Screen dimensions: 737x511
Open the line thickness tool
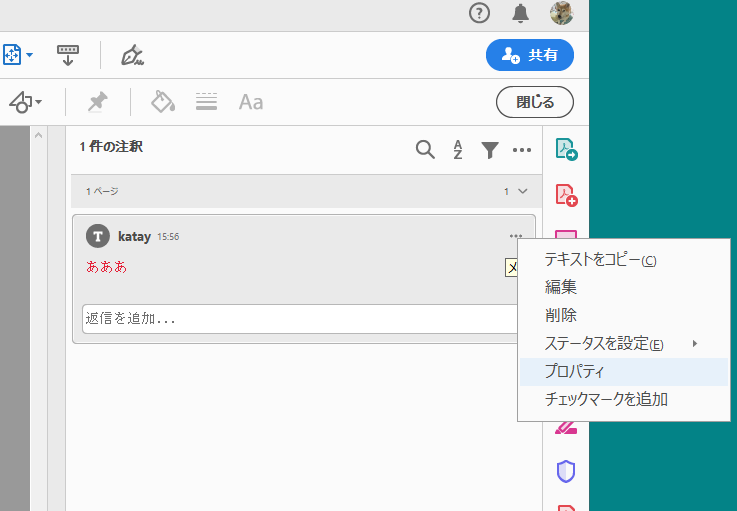(x=206, y=102)
